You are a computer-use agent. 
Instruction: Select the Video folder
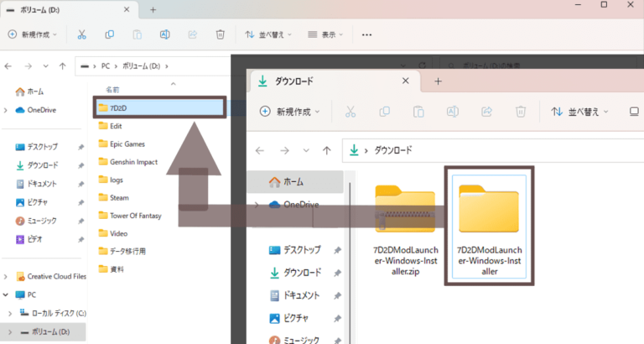pyautogui.click(x=113, y=233)
